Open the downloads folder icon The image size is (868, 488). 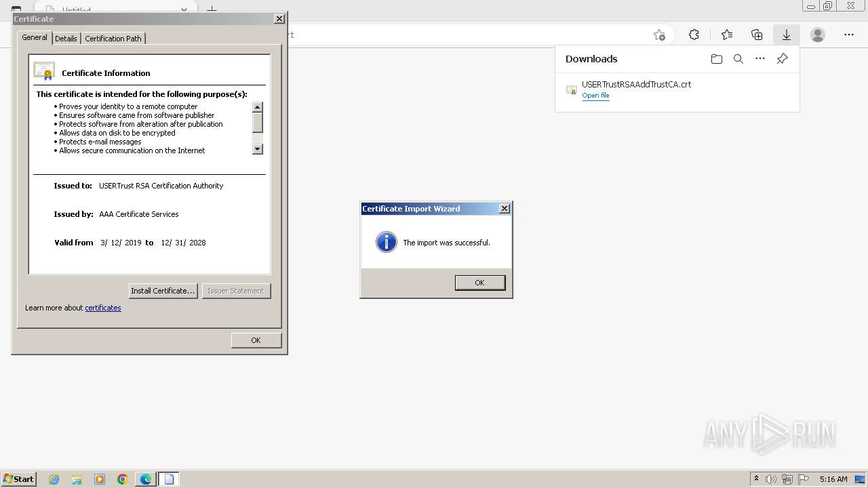[x=717, y=59]
